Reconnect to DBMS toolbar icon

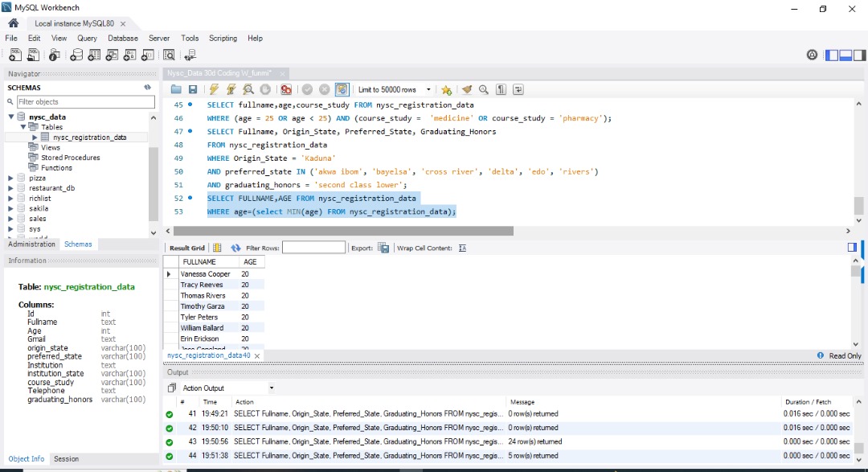tap(190, 55)
